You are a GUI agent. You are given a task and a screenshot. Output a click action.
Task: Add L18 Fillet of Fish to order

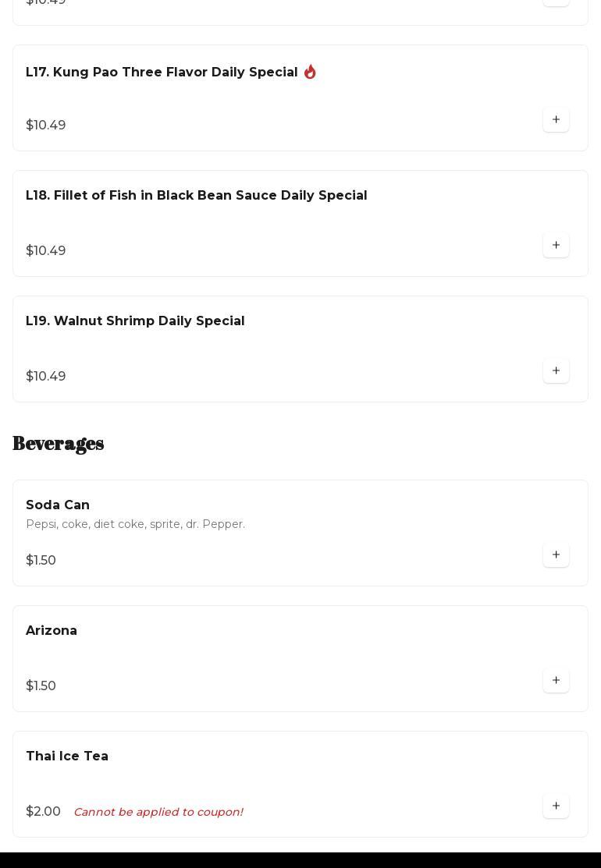tap(556, 246)
